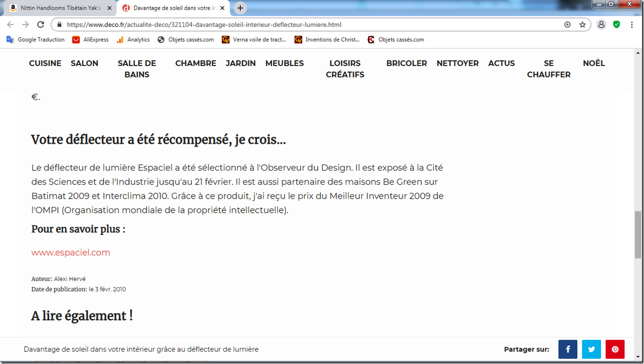
Task: Bookmark this page with star icon
Action: click(x=582, y=24)
